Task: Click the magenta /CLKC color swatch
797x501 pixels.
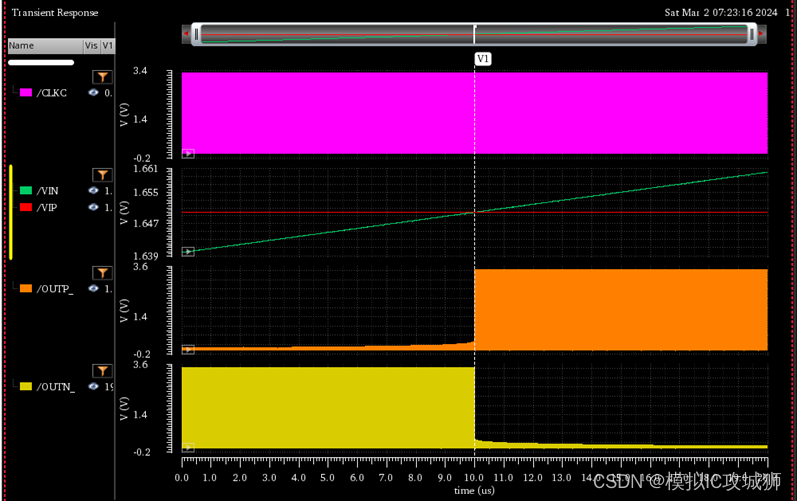Action: coord(26,92)
